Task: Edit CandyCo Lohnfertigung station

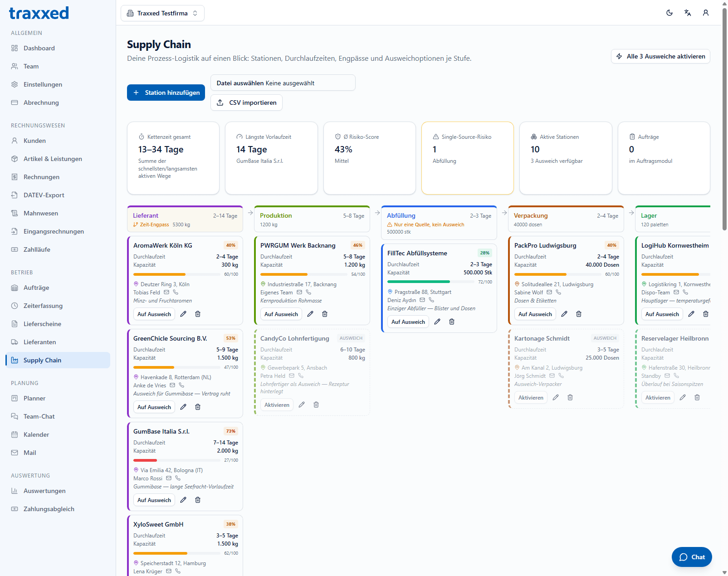Action: 302,405
